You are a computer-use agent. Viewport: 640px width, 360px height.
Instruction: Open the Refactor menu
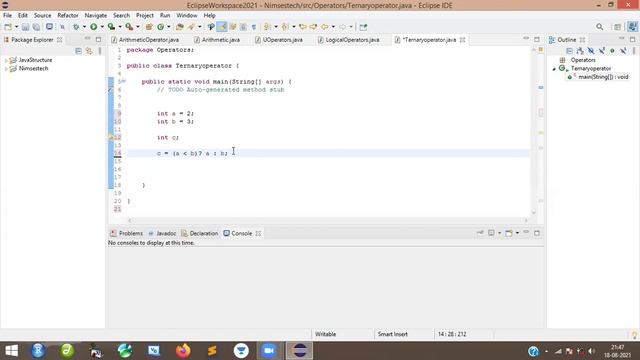coord(68,16)
